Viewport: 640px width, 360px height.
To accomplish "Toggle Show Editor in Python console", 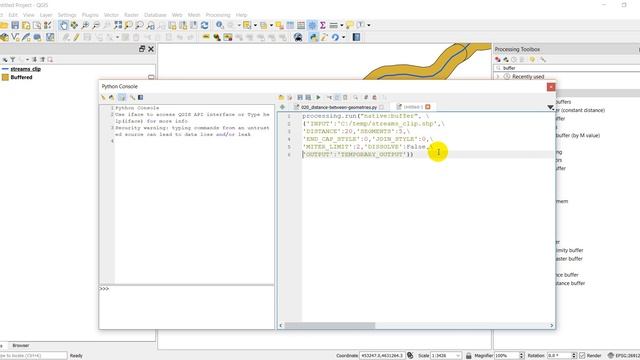I will (x=122, y=98).
